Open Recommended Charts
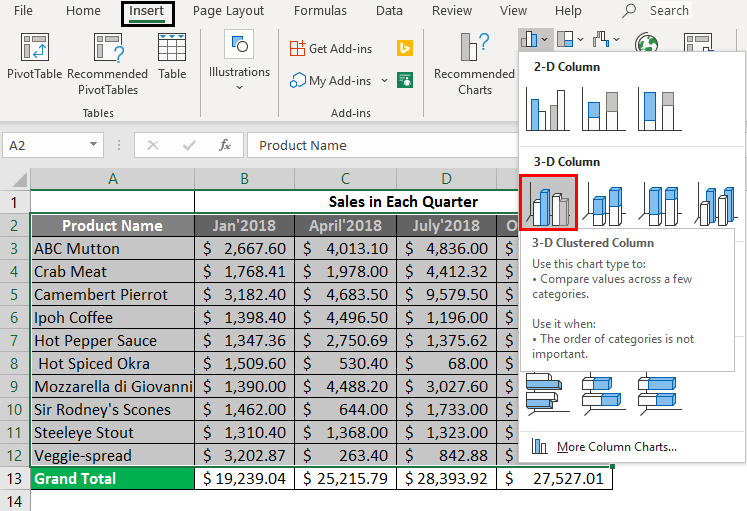This screenshot has width=747, height=511. tap(474, 64)
